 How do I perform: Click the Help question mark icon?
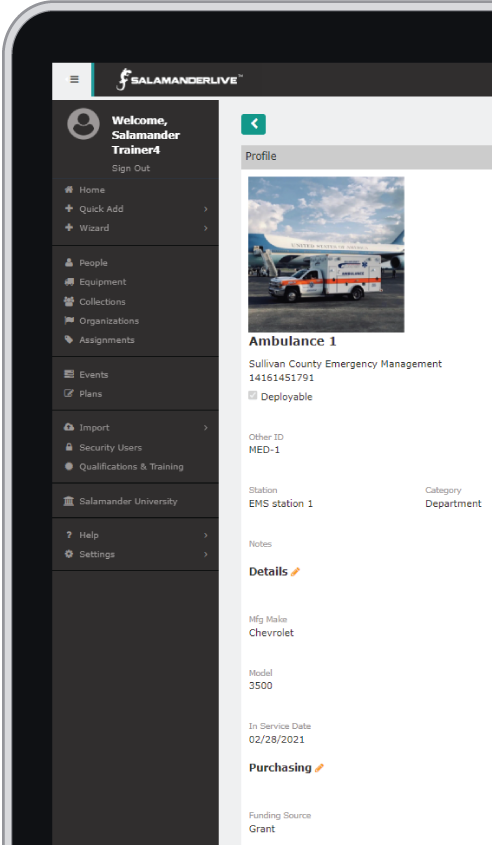tap(68, 535)
